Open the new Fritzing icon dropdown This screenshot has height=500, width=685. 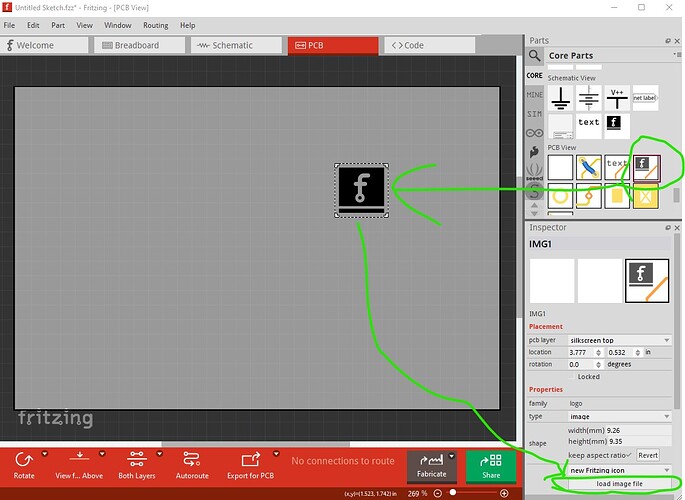[620, 470]
